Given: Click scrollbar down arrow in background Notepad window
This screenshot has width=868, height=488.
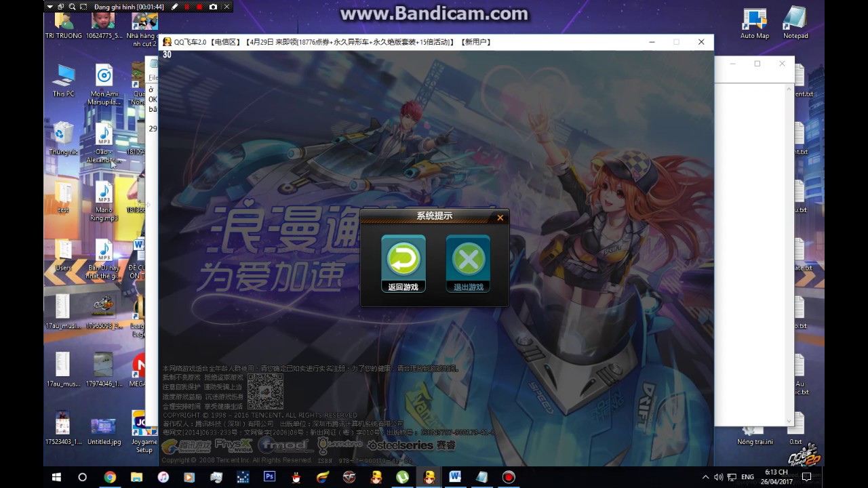Looking at the screenshot, I should [x=789, y=421].
